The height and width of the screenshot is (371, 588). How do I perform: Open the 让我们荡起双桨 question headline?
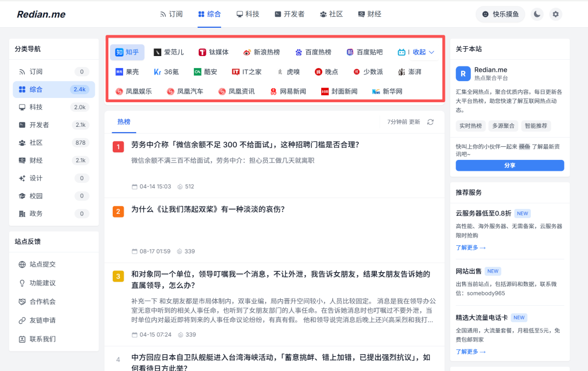tap(208, 209)
